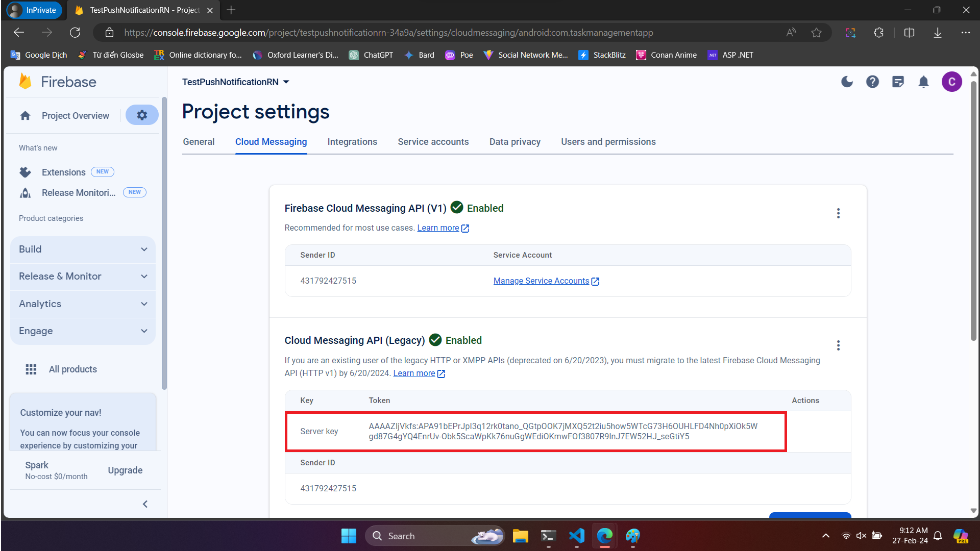The image size is (980, 551).
Task: Open the Service accounts tab
Action: (433, 142)
